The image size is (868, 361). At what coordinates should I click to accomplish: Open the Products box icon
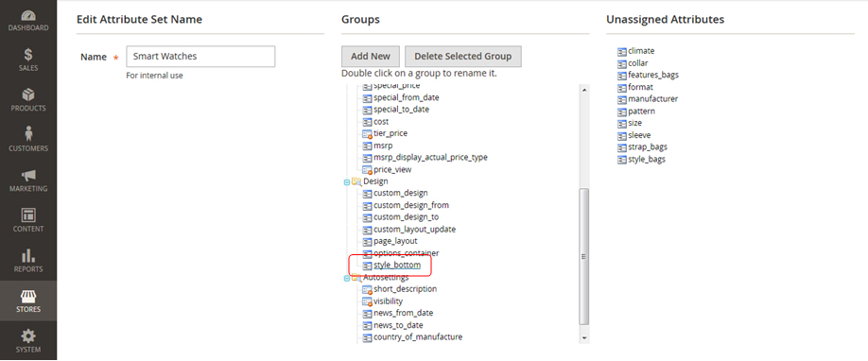coord(28,95)
